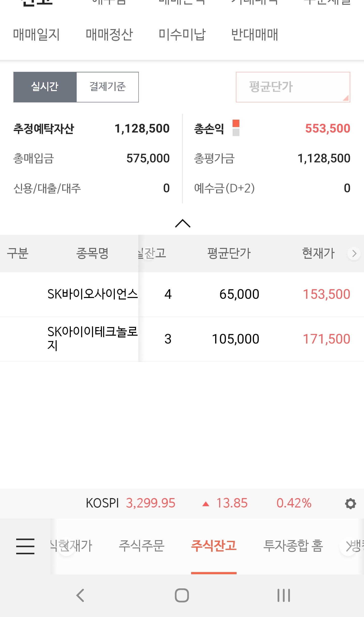Tap the Android recent apps icon
Image resolution: width=364 pixels, height=617 pixels.
coord(284,595)
